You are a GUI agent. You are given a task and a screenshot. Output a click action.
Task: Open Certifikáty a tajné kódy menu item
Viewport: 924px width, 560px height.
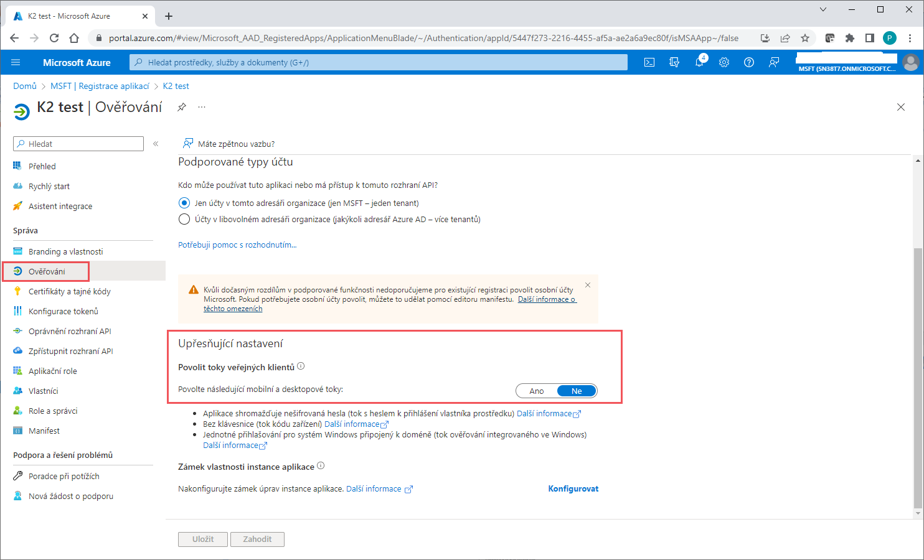click(69, 291)
